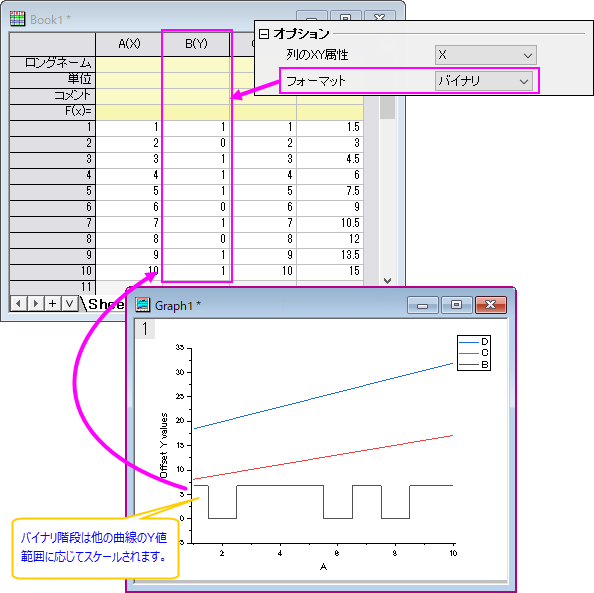594x593 pixels.
Task: Add a new sheet with plus button
Action: click(x=53, y=303)
